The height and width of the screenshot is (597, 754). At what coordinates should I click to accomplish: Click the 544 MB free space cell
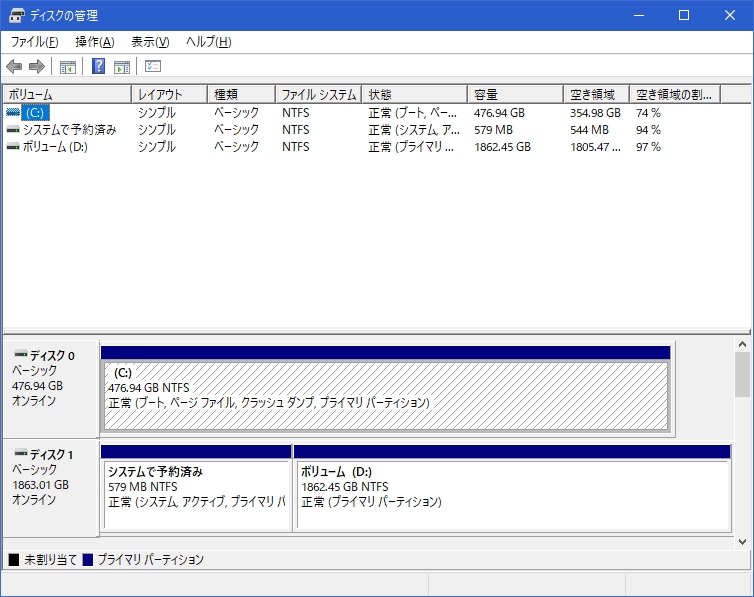click(590, 130)
